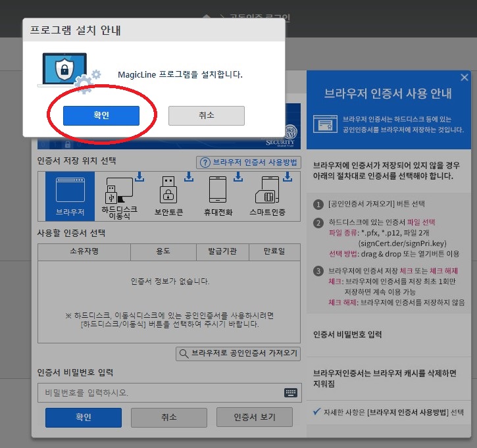This screenshot has width=477, height=448.
Task: Click 소유자명 column header
Action: tap(84, 252)
